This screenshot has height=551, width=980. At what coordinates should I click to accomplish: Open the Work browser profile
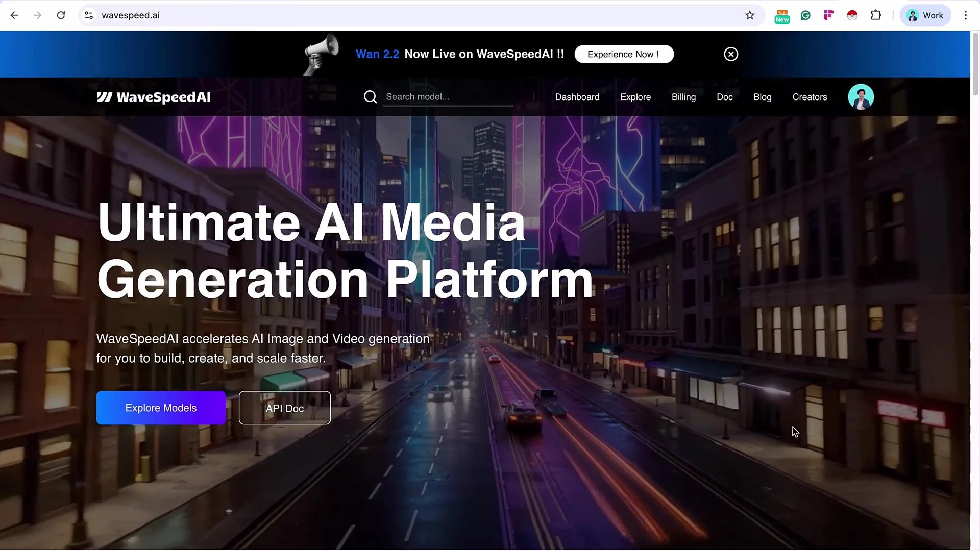[925, 15]
